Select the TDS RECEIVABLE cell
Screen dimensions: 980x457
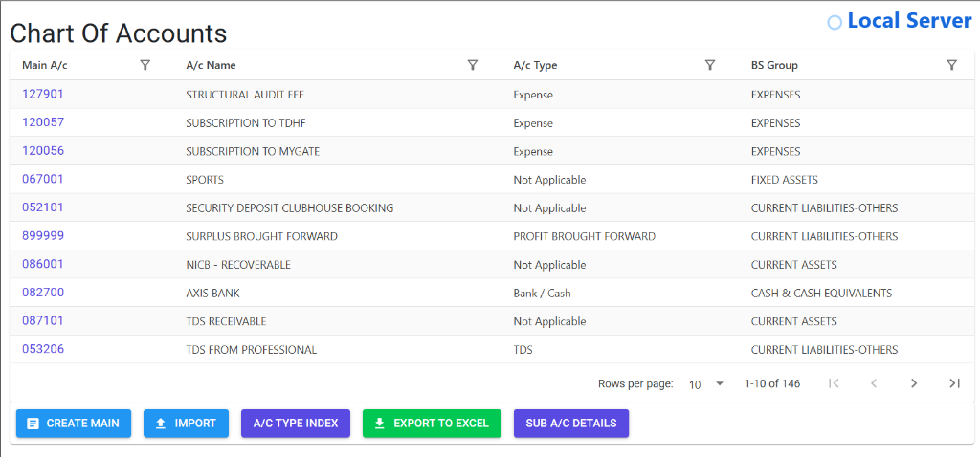click(226, 322)
